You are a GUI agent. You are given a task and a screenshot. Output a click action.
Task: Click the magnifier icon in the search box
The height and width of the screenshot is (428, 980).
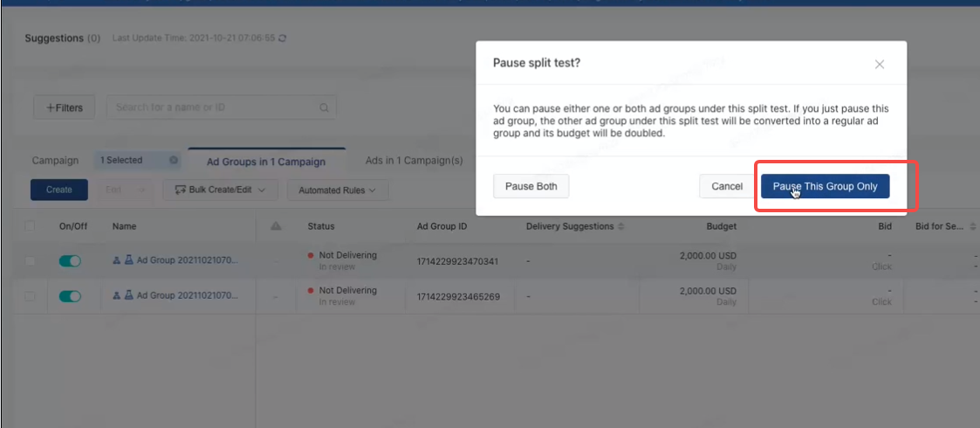pyautogui.click(x=324, y=108)
